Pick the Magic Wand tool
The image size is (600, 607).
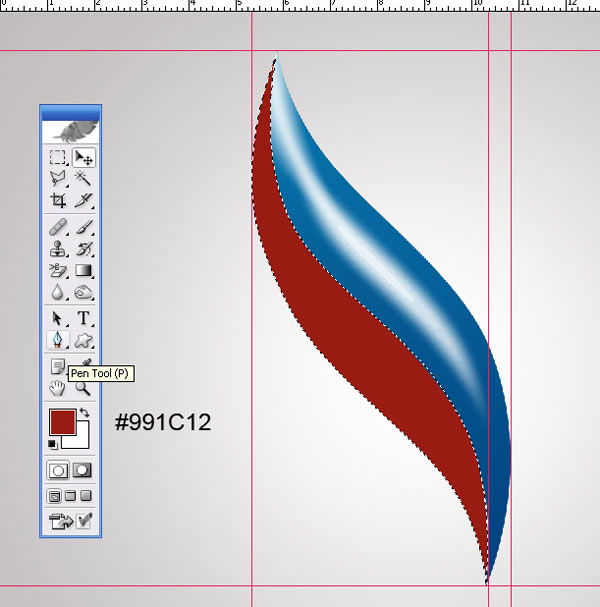[x=83, y=178]
